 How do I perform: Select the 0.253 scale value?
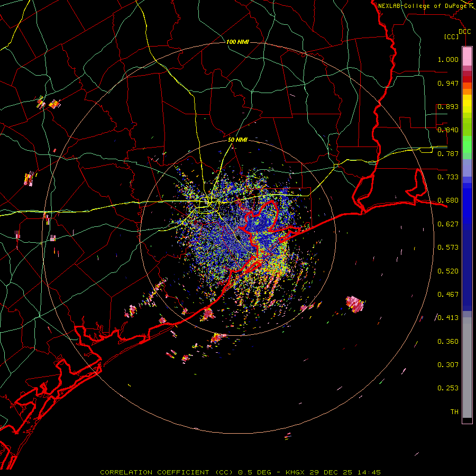pyautogui.click(x=448, y=388)
